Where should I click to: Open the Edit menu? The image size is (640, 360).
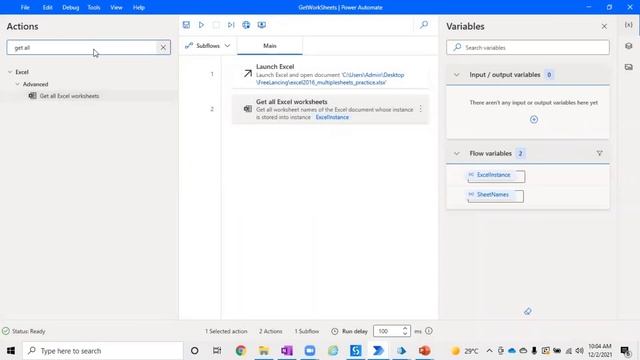pyautogui.click(x=47, y=7)
